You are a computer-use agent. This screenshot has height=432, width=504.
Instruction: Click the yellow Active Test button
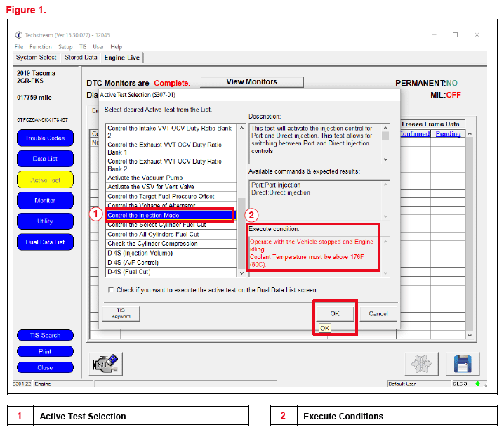pos(45,180)
